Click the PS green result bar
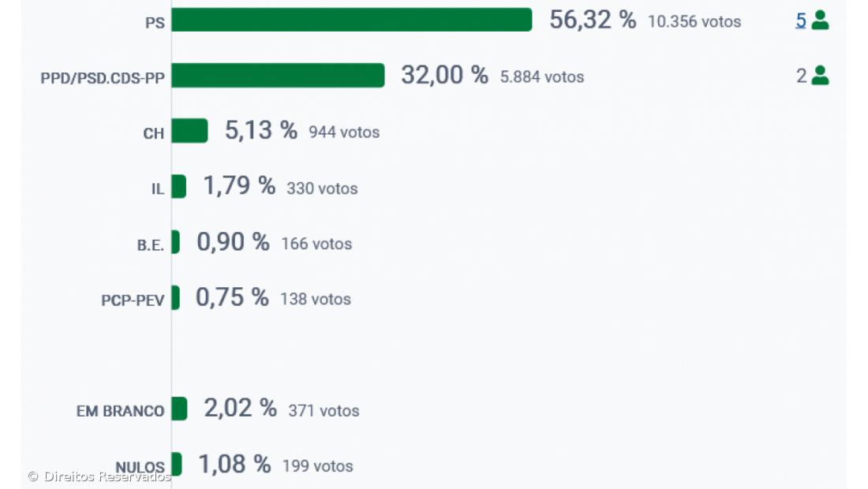This screenshot has height=489, width=868. [351, 21]
